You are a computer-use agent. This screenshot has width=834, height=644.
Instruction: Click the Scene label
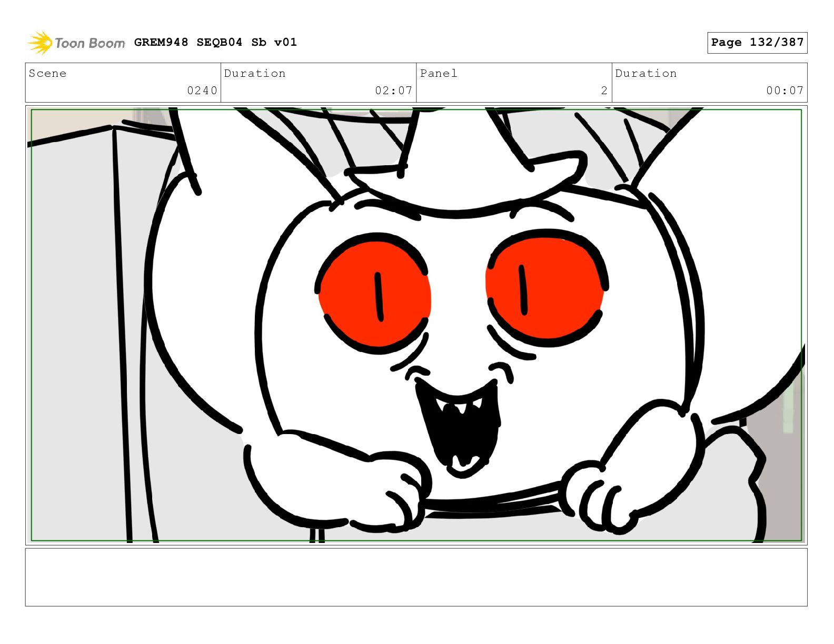[47, 73]
